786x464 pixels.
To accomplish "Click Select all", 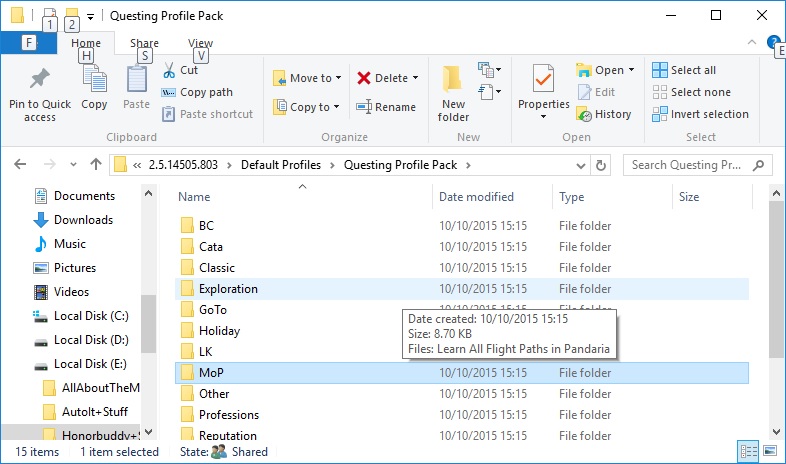I will point(684,70).
